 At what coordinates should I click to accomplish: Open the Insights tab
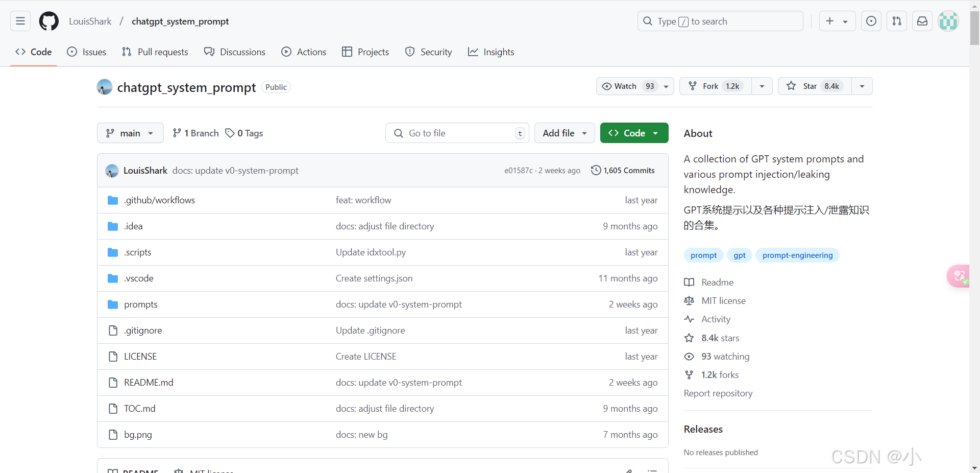[x=491, y=52]
